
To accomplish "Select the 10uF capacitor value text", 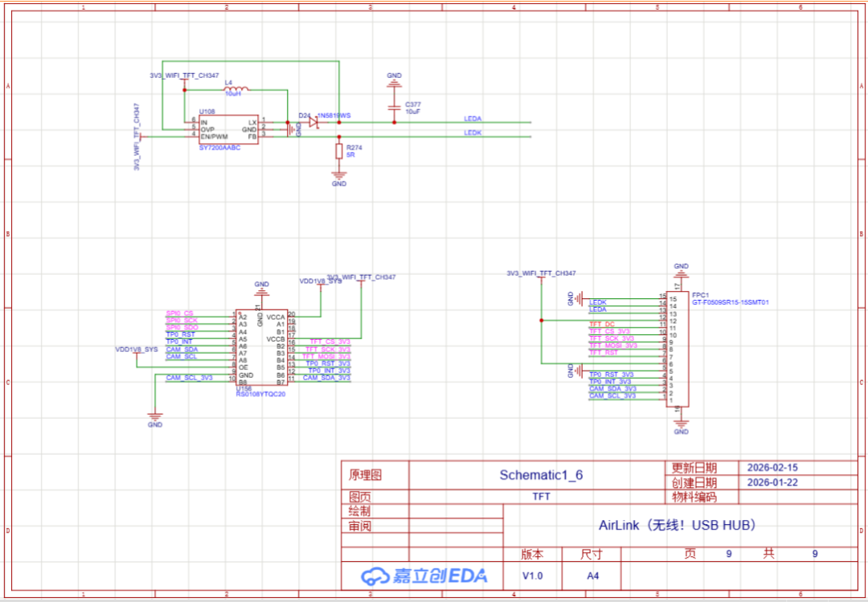I will pos(413,111).
